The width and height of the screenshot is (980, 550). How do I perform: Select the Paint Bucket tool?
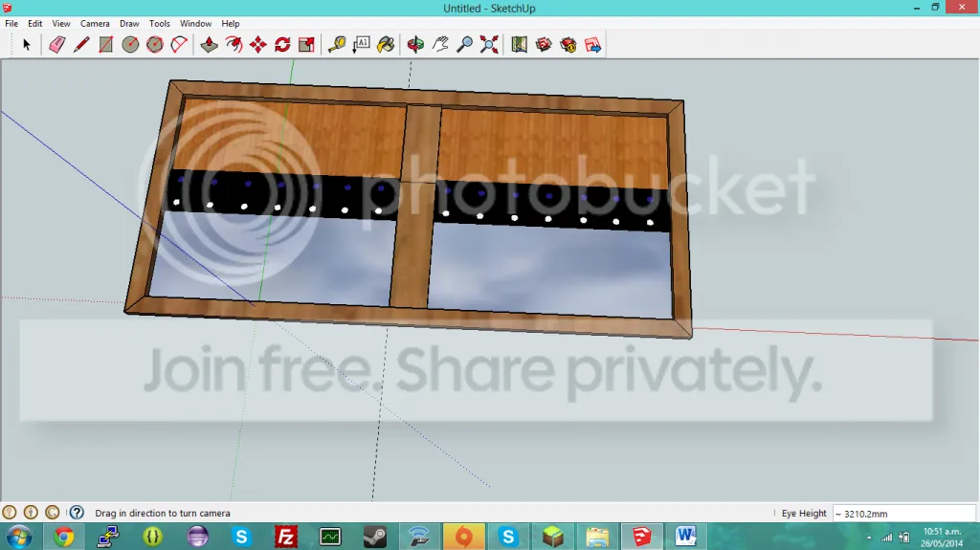tap(386, 44)
